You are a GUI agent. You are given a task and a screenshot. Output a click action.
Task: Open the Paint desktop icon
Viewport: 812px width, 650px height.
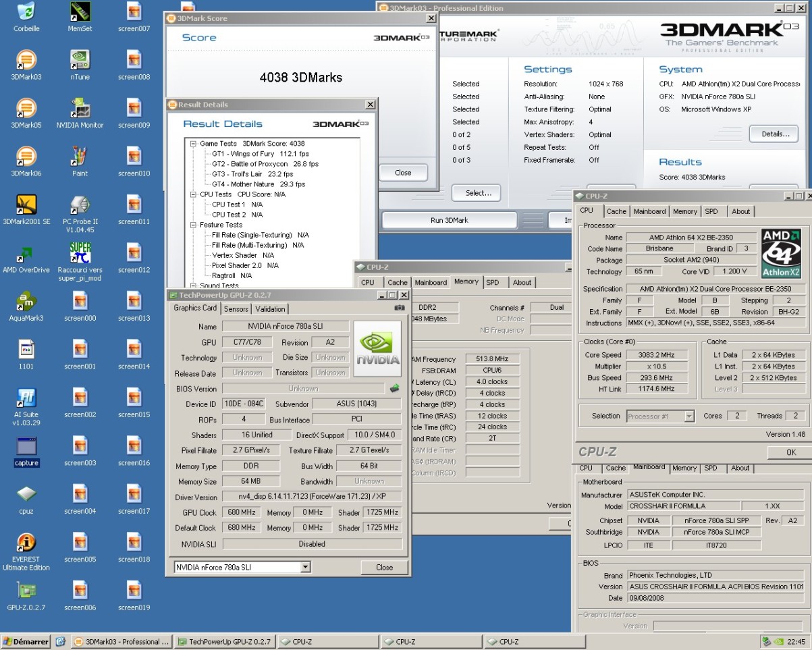pos(80,157)
